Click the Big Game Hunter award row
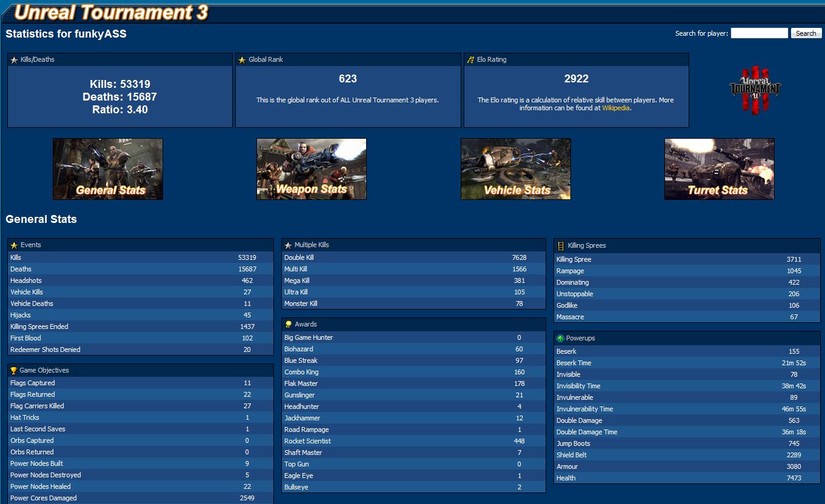The height and width of the screenshot is (504, 825). tap(414, 337)
